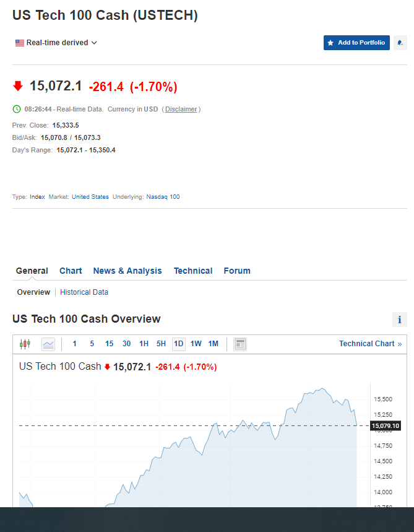Click the chart info icon
The width and height of the screenshot is (414, 532).
pos(400,320)
